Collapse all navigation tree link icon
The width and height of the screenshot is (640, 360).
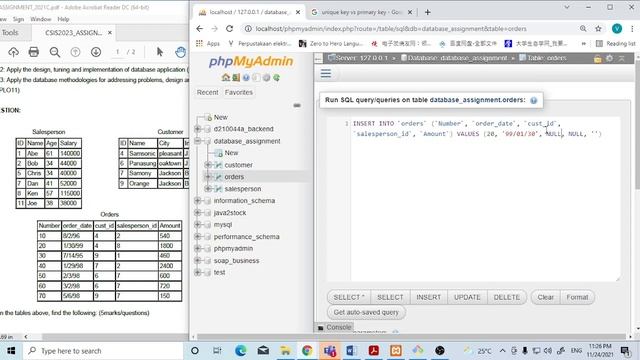point(297,105)
